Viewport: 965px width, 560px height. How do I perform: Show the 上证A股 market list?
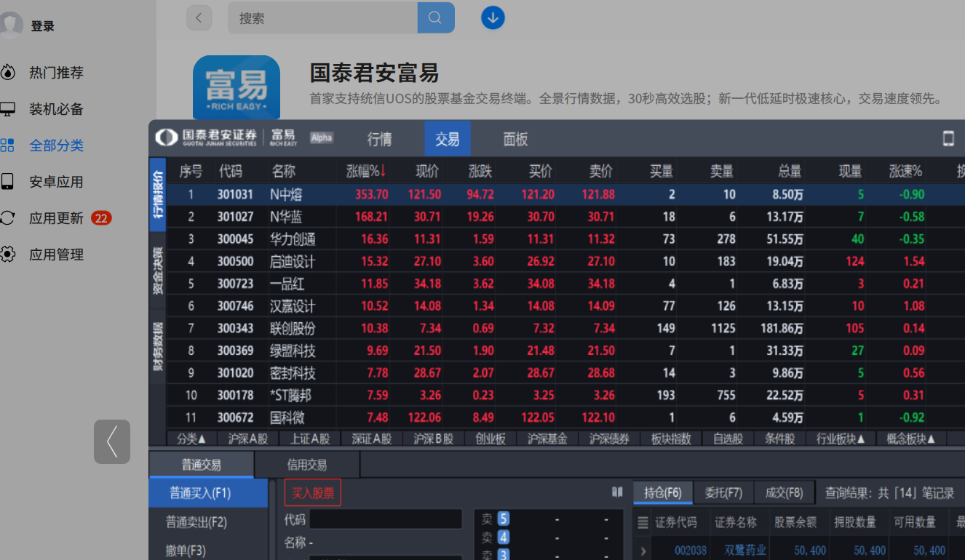(x=310, y=439)
